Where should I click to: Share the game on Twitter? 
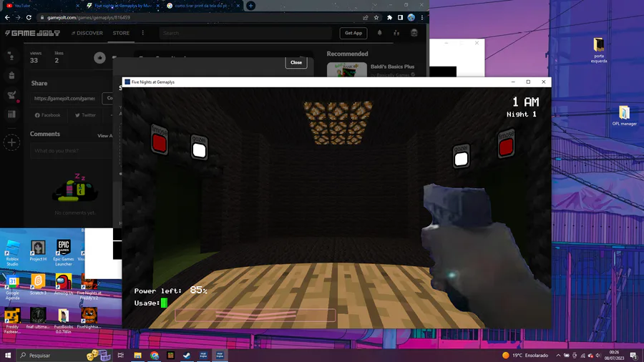click(85, 115)
